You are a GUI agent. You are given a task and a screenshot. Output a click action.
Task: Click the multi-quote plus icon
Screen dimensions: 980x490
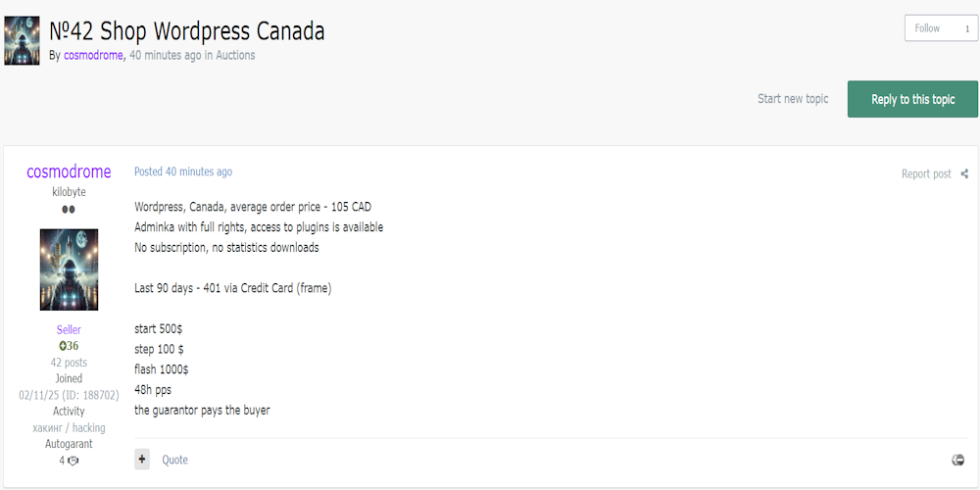[x=142, y=459]
